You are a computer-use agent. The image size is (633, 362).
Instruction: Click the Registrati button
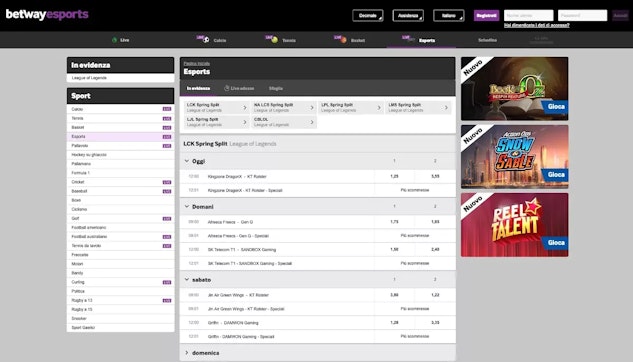tap(486, 15)
